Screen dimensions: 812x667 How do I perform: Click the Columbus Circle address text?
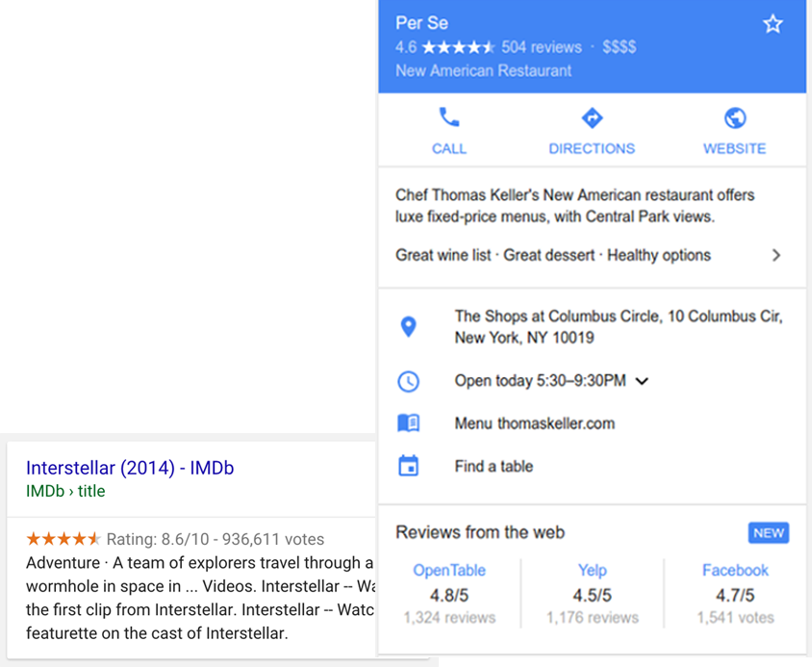[618, 326]
